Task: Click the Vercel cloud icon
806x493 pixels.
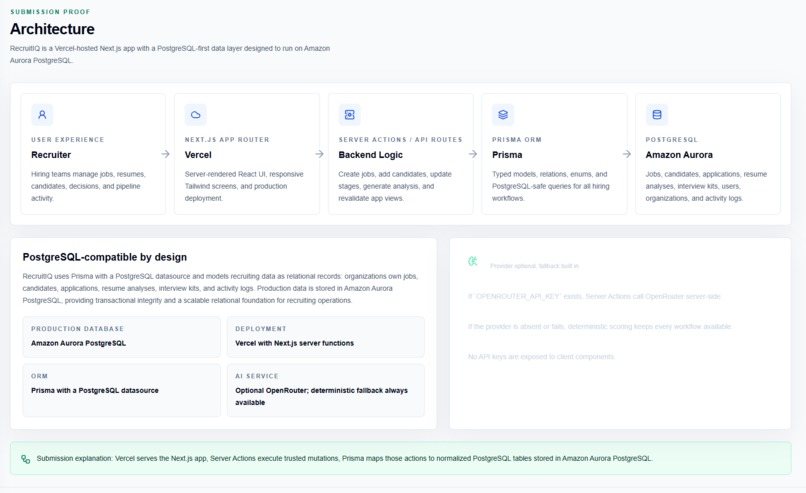Action: (196, 115)
